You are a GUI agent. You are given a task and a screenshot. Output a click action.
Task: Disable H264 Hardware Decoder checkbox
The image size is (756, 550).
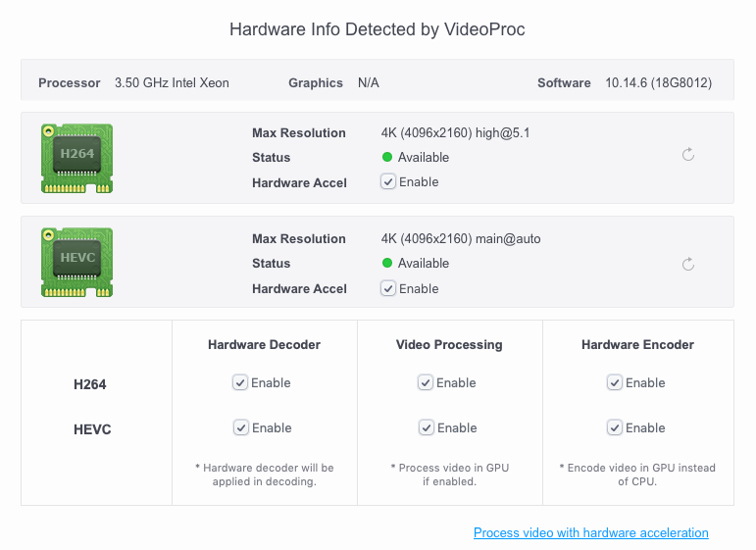(240, 382)
